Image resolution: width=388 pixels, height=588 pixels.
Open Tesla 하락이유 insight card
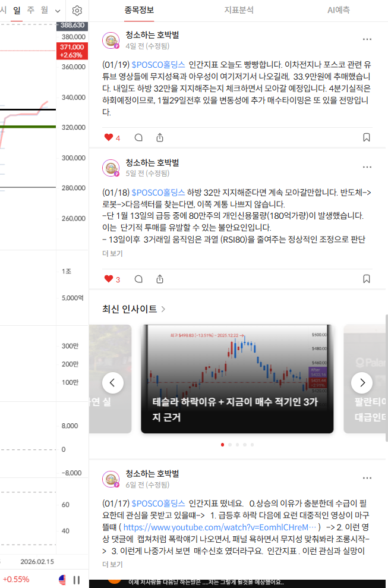[237, 379]
